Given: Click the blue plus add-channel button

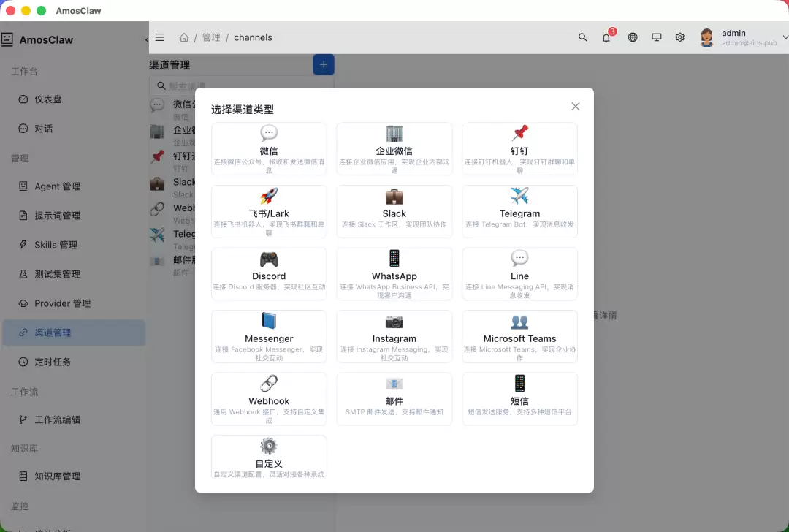Looking at the screenshot, I should [324, 64].
